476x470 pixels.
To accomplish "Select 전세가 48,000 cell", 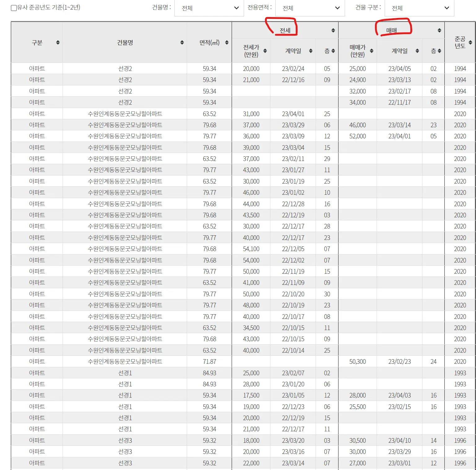I will [251, 305].
